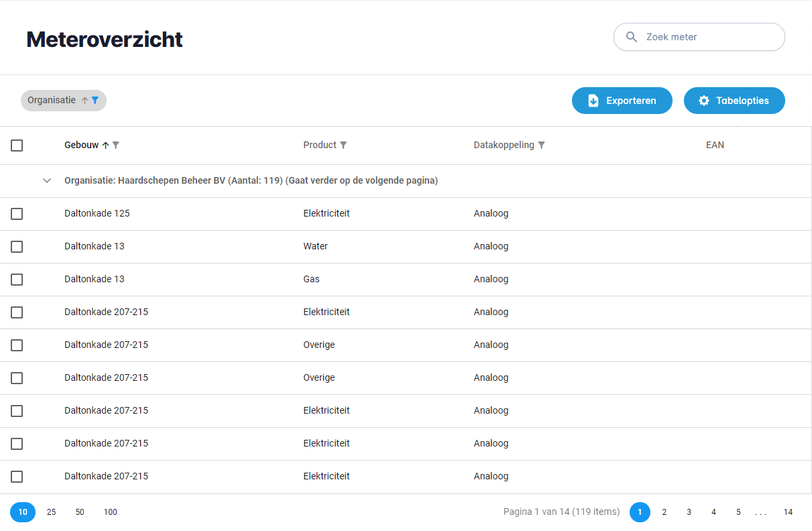Click the filter icon on Product column

tap(344, 145)
